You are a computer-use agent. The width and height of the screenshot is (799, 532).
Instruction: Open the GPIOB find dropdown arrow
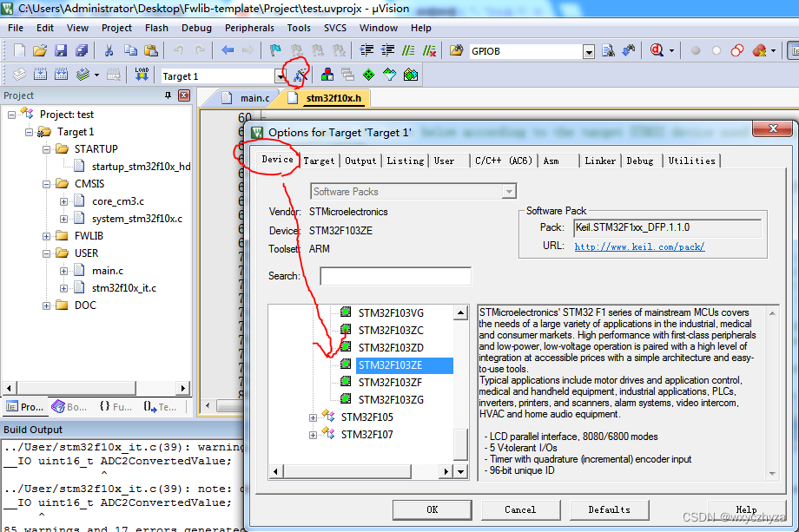pos(589,51)
